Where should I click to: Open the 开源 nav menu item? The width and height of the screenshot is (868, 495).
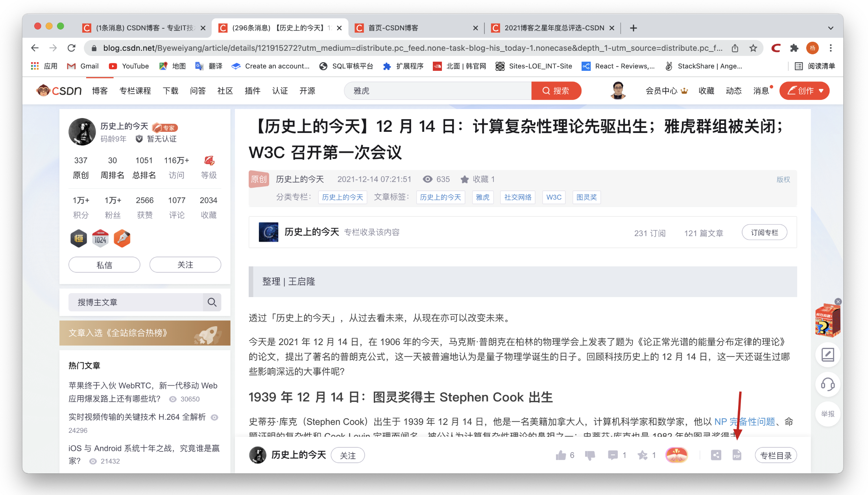[307, 91]
